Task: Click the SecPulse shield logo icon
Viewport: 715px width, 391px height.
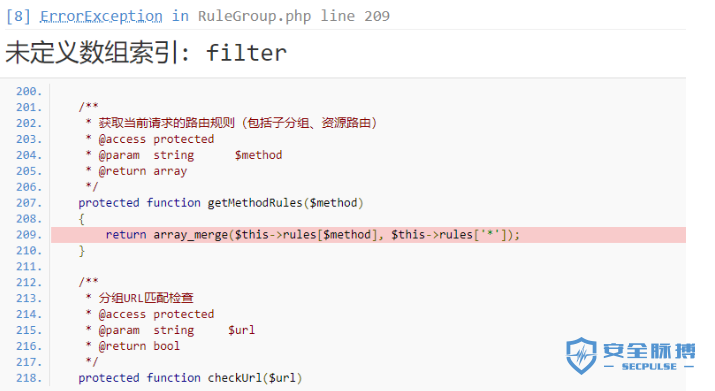Action: click(x=581, y=356)
